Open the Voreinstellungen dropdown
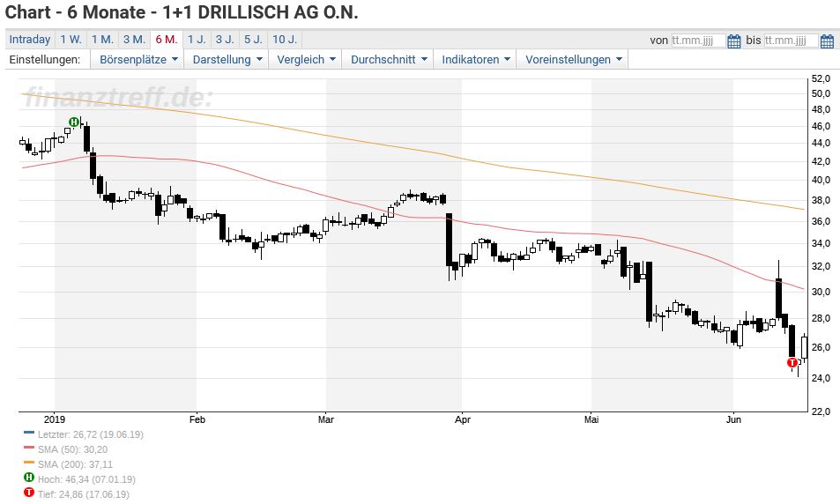Viewport: 840px width, 504px height. point(573,59)
